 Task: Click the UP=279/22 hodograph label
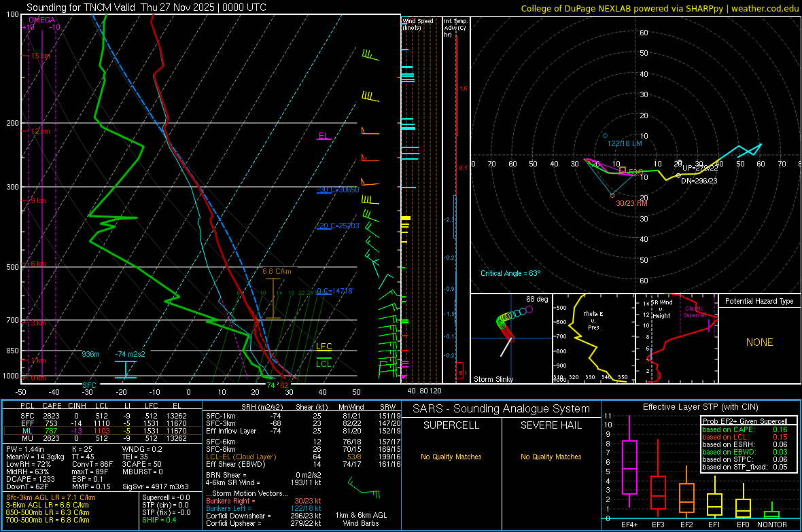[x=700, y=168]
